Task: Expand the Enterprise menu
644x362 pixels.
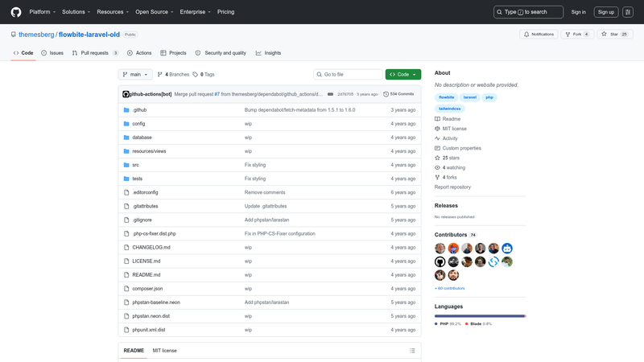Action: [x=195, y=12]
